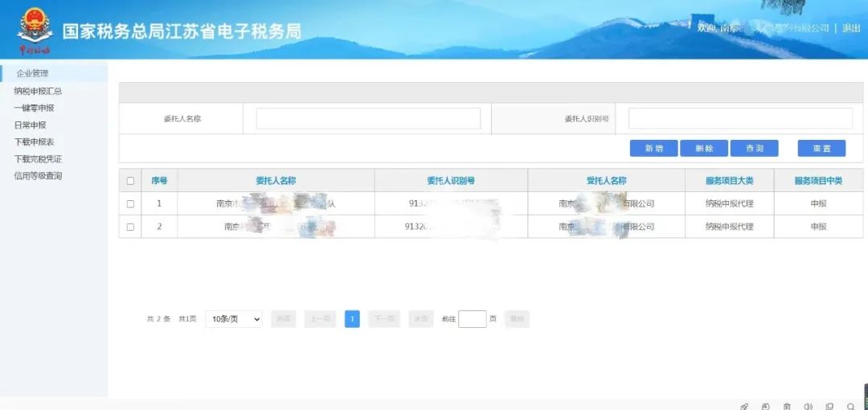The height and width of the screenshot is (410, 868).
Task: Click the magnifier icon in bottom bar
Action: (851, 406)
